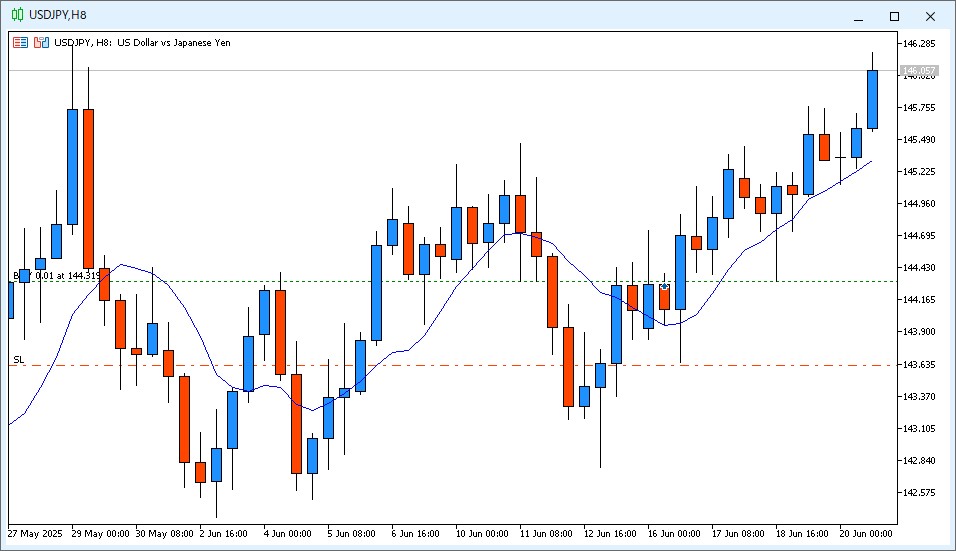Click the 143.900 price scale label
956x551 pixels.
919,332
